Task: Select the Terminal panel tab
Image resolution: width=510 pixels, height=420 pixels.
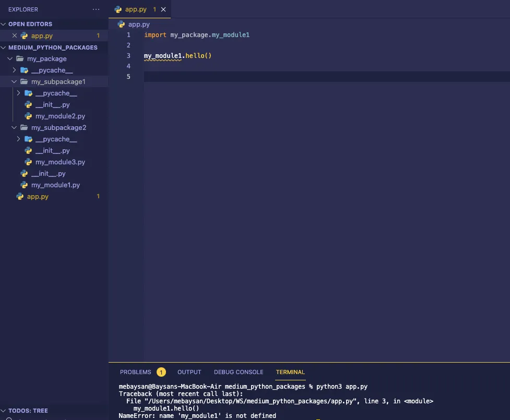Action: [x=290, y=372]
